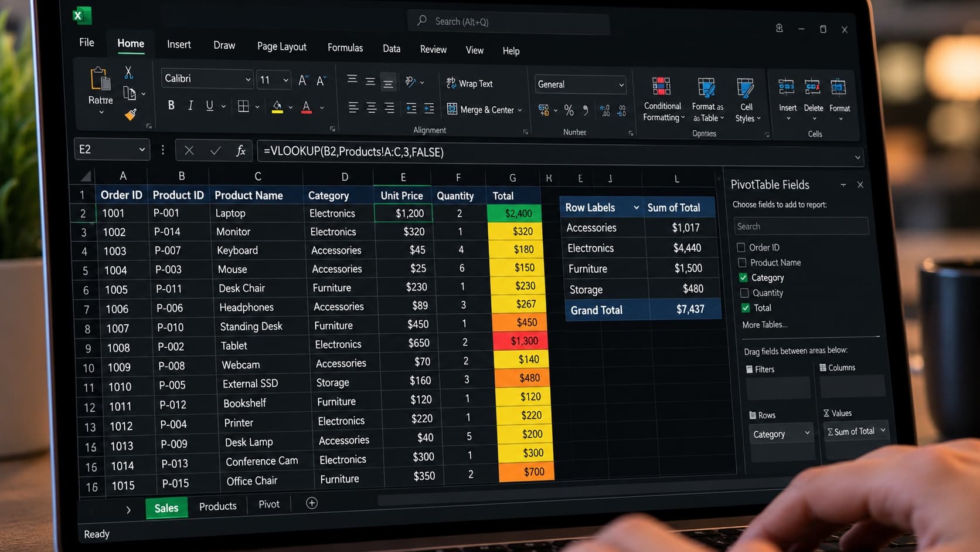Open Cell Styles gallery
The image size is (980, 552).
746,100
